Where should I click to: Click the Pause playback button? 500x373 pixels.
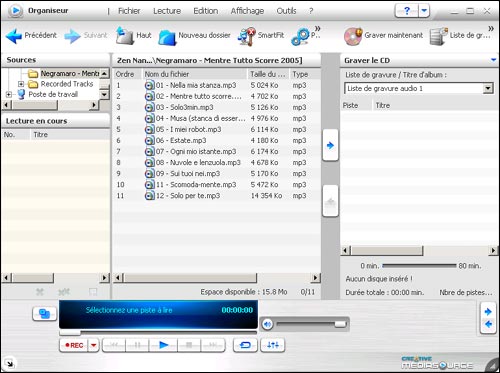[137, 345]
